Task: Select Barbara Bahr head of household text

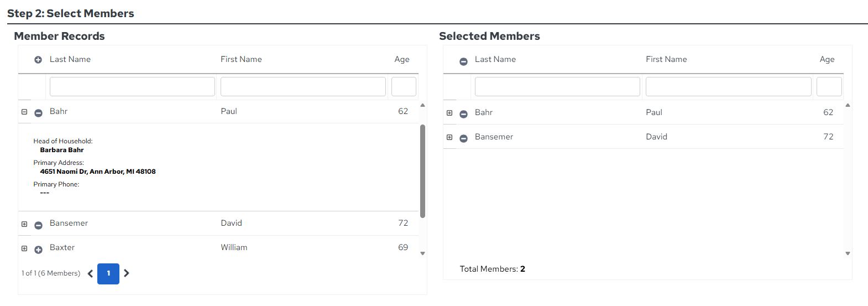Action: (62, 150)
